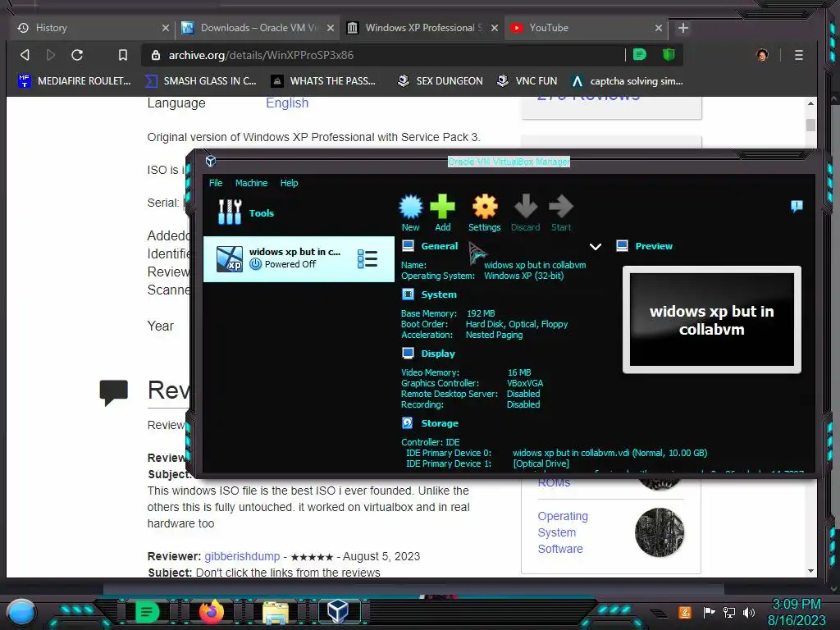This screenshot has width=840, height=630.
Task: Click the Preview section monitor icon
Action: tap(622, 246)
